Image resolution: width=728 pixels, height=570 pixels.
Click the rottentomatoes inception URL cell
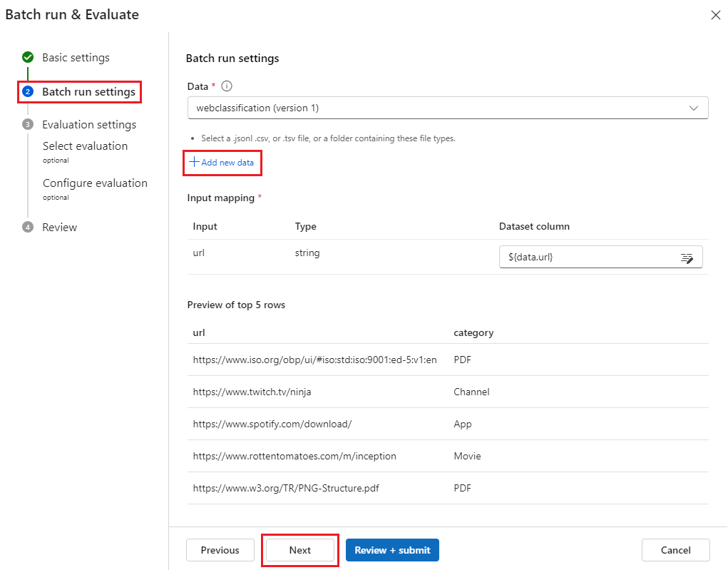[294, 456]
